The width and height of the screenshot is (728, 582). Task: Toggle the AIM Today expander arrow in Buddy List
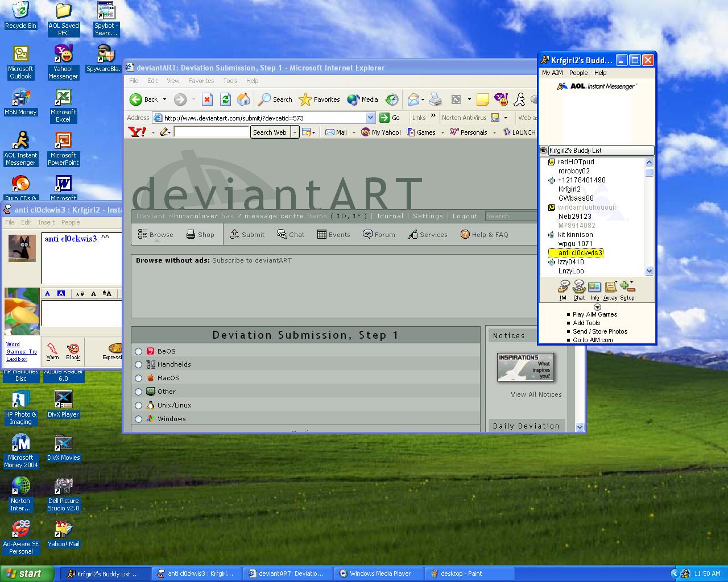coord(597,307)
